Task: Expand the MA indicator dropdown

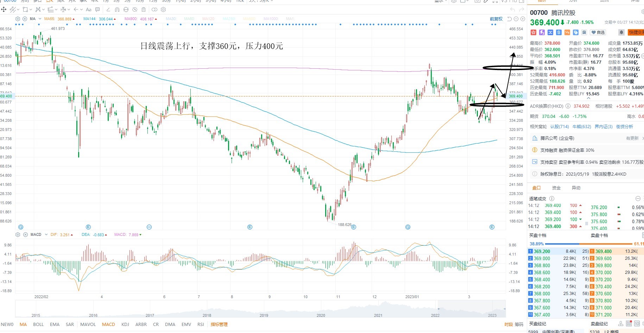Action: pyautogui.click(x=40, y=19)
